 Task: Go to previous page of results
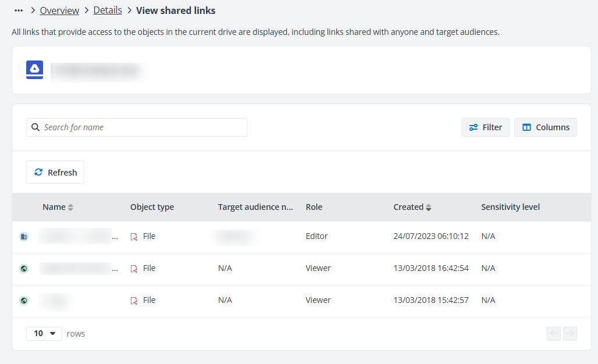click(x=554, y=334)
